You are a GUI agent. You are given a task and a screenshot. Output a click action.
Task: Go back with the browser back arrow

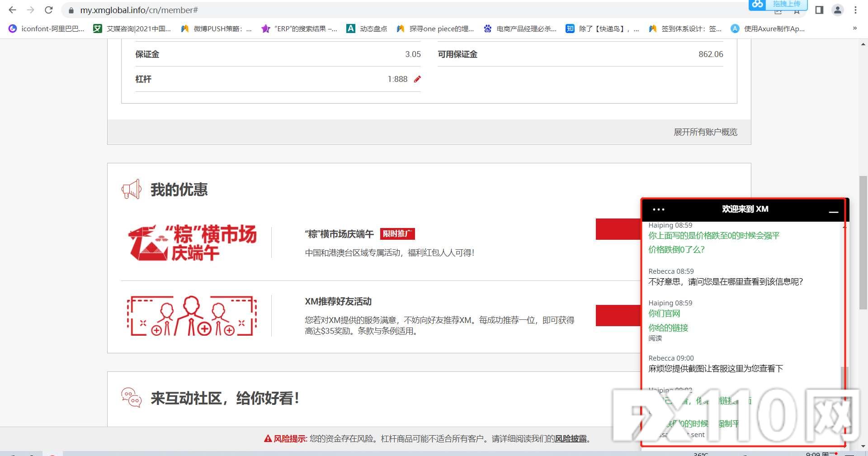(12, 10)
